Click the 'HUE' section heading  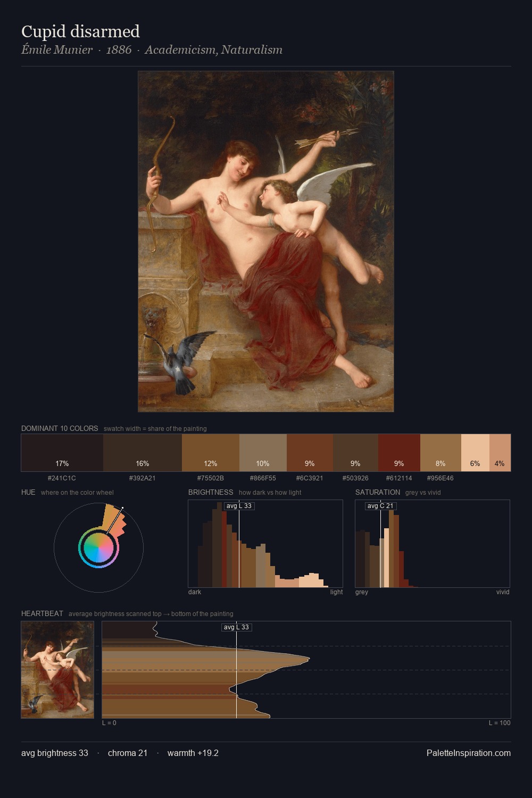28,492
